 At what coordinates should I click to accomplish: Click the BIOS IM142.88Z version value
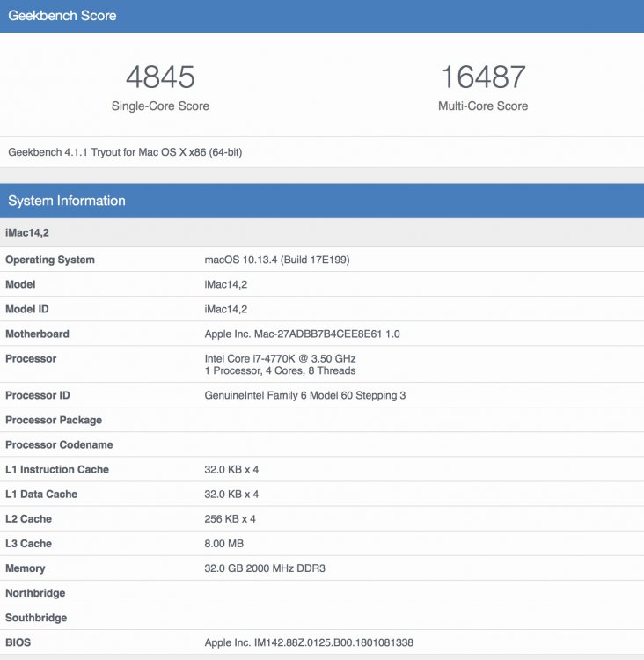(x=309, y=642)
